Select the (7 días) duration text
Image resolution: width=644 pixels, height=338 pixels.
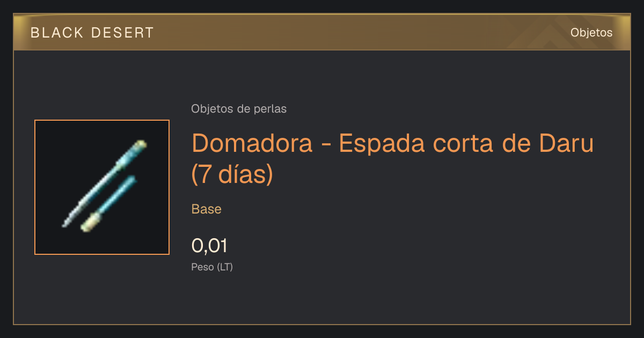[232, 174]
